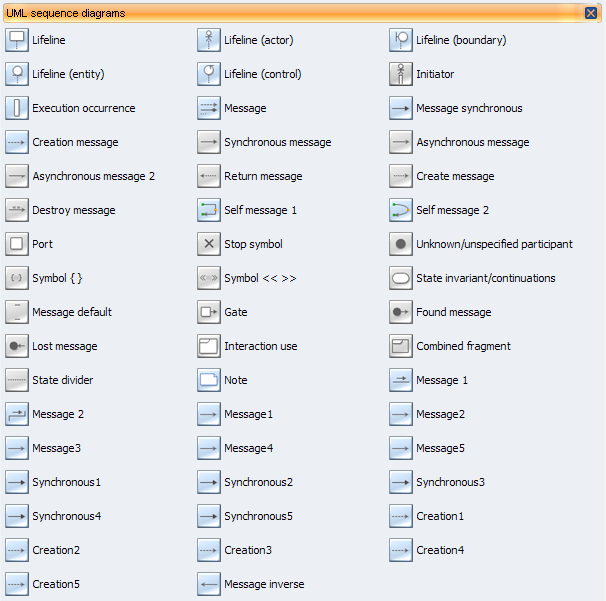Click the Message default icon
606x601 pixels.
[x=17, y=312]
